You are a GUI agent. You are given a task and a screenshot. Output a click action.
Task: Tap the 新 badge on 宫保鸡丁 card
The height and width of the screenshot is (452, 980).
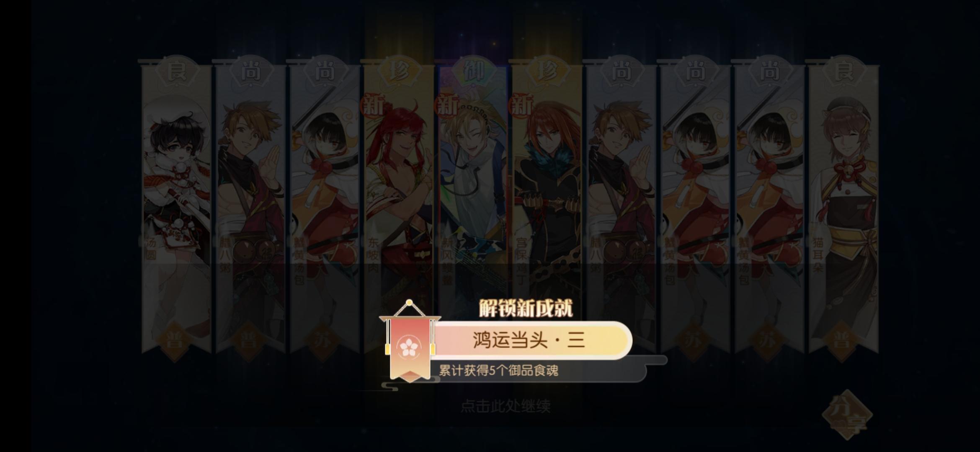(522, 104)
